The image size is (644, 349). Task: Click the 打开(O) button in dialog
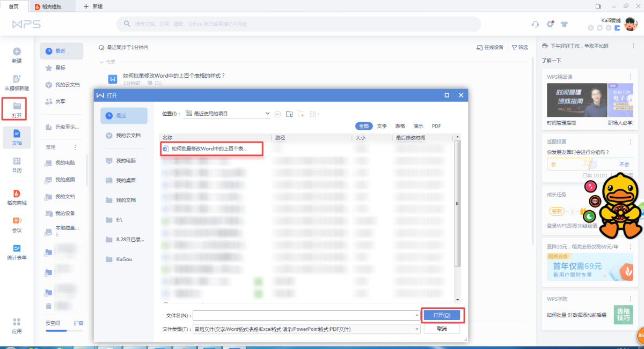(442, 315)
